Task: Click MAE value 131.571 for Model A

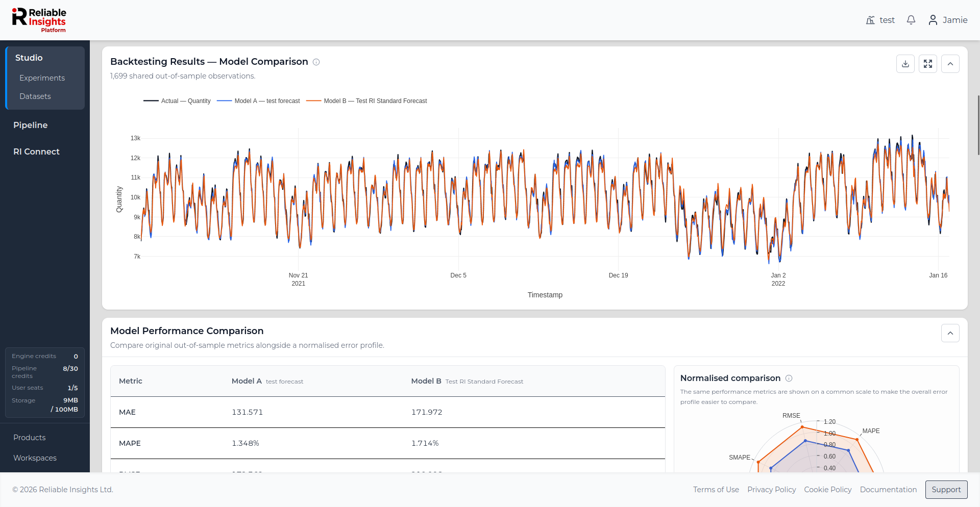Action: point(248,412)
